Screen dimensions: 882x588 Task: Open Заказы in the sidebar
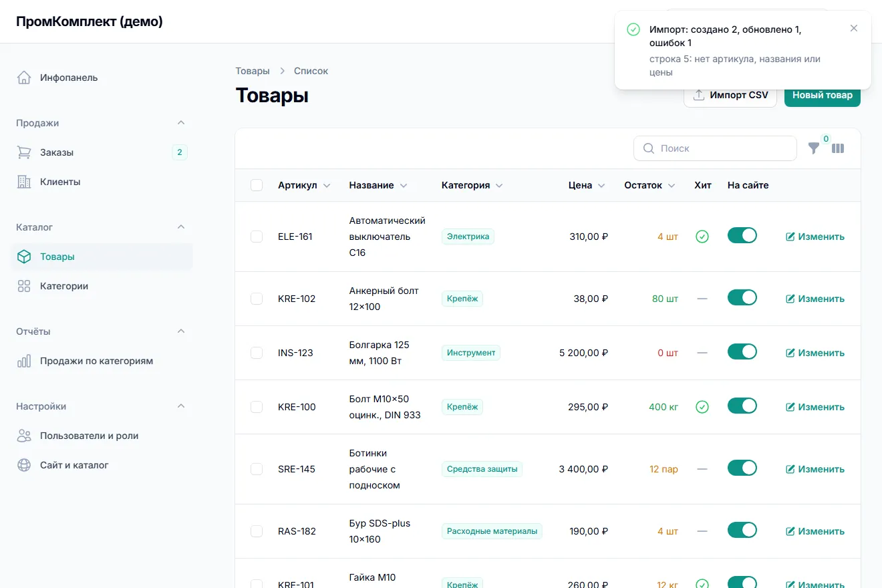[102, 152]
